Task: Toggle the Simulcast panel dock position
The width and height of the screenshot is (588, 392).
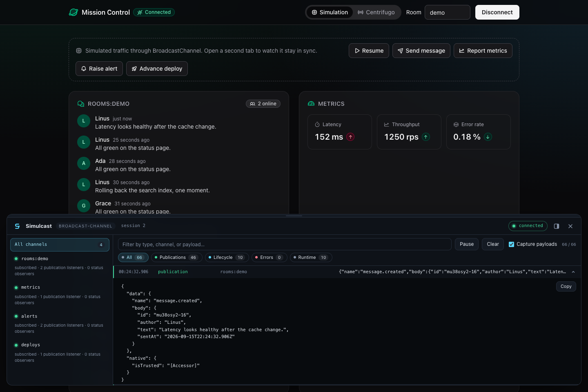Action: [557, 226]
